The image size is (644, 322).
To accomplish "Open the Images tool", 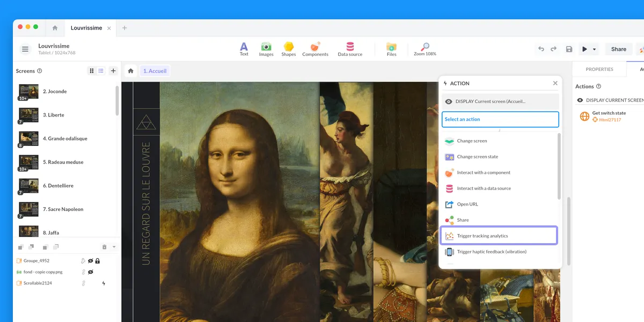I will (266, 49).
